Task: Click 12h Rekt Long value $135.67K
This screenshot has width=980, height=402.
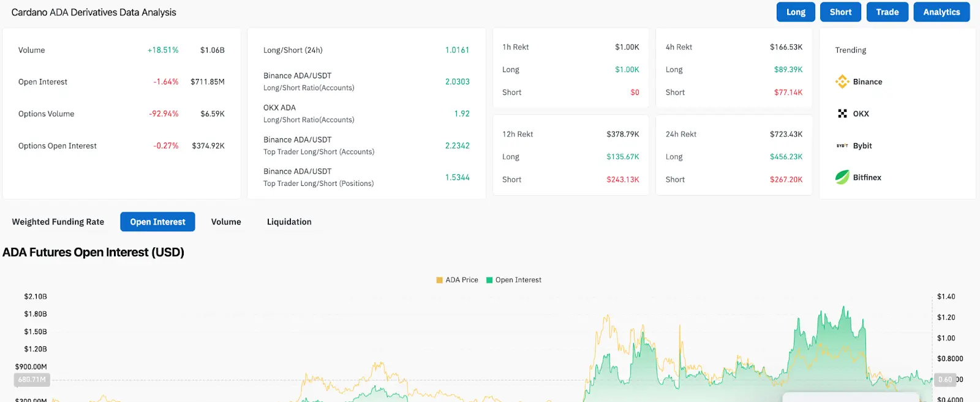Action: coord(623,157)
